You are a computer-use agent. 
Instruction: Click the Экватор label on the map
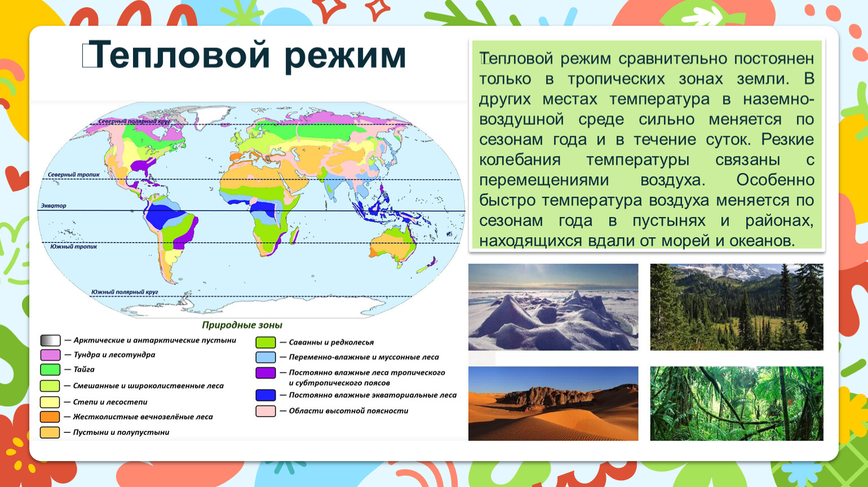[54, 206]
